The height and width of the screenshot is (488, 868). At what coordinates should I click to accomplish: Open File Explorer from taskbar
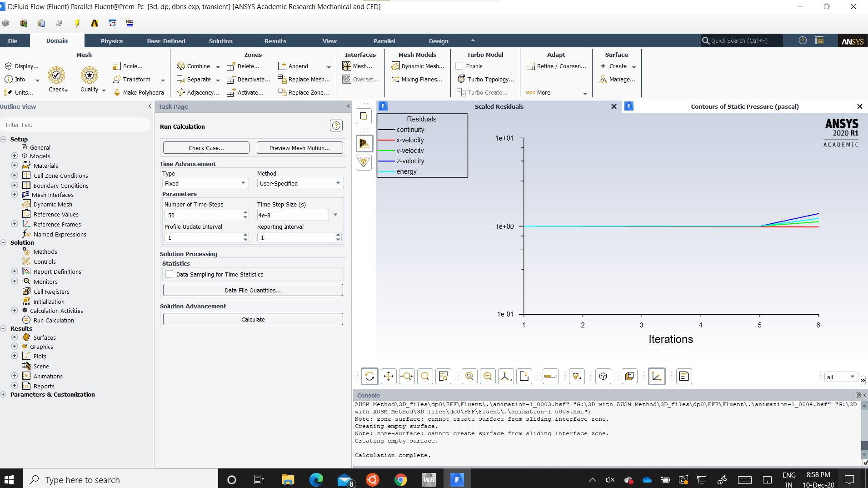click(x=288, y=479)
